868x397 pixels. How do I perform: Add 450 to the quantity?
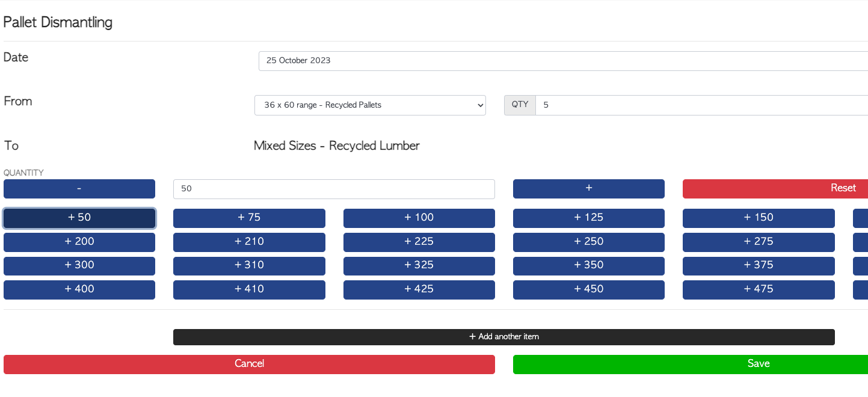coord(589,290)
